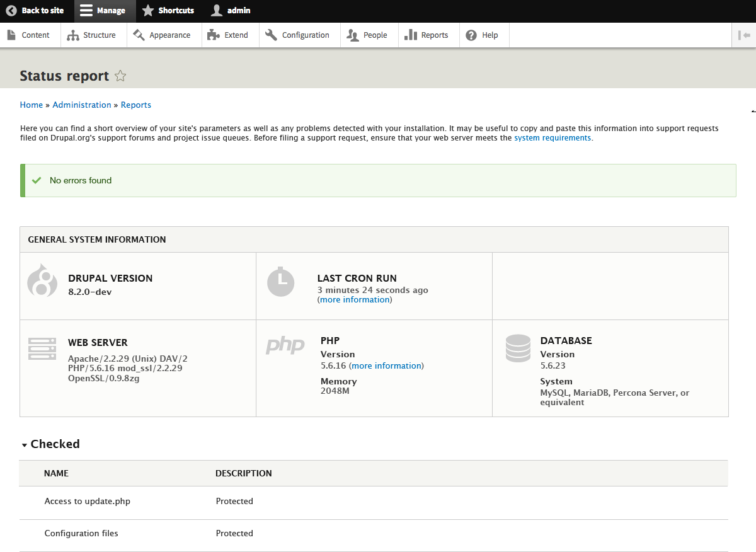Toggle the Manage toolbar tray

tap(103, 11)
